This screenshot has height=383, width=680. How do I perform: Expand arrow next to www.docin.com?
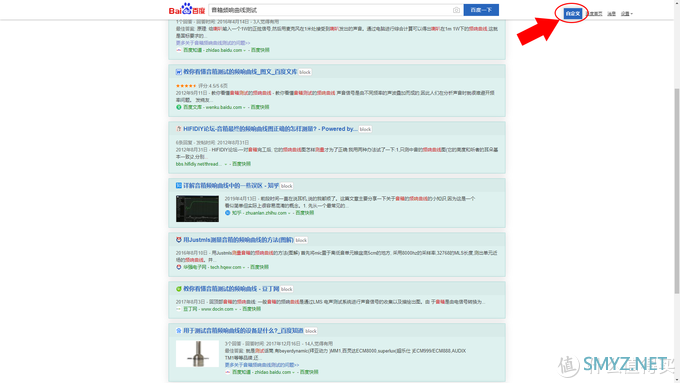(x=236, y=309)
